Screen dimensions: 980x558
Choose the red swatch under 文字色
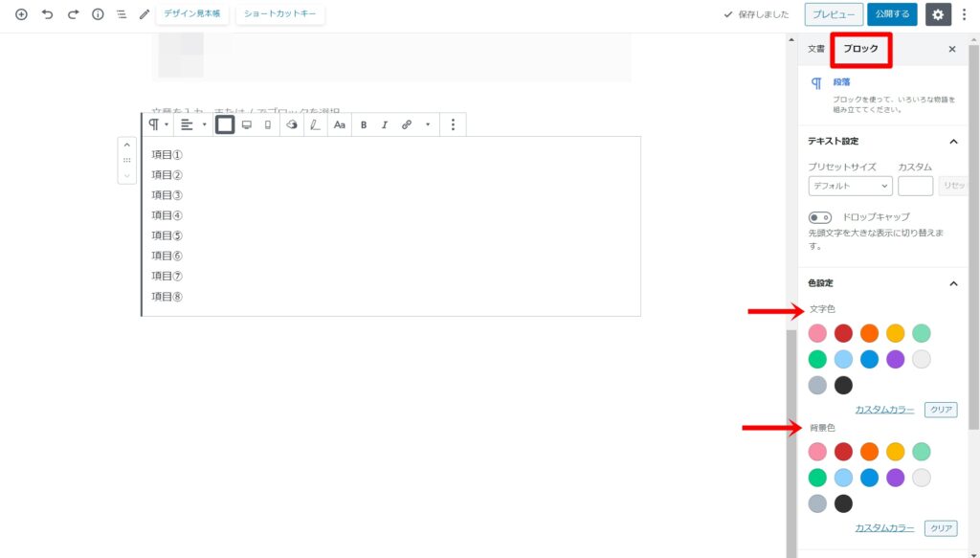click(x=843, y=333)
